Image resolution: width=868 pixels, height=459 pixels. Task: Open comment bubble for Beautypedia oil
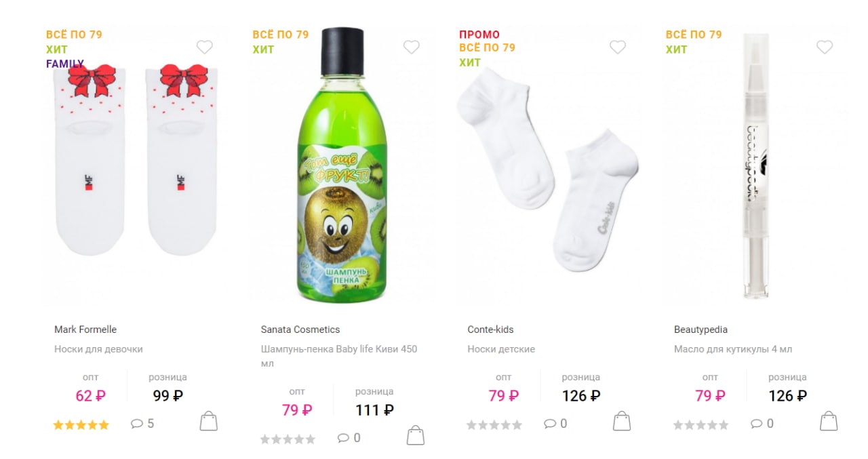tap(762, 424)
